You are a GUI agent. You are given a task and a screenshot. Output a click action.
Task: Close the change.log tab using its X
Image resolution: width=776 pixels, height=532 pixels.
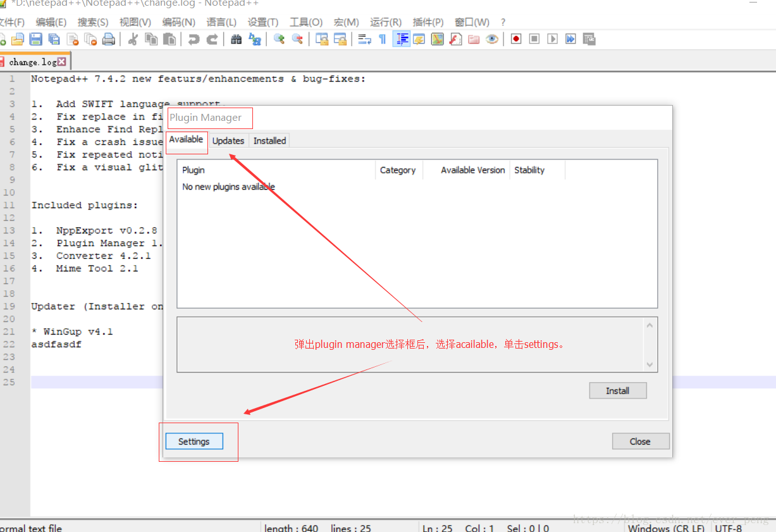click(62, 62)
